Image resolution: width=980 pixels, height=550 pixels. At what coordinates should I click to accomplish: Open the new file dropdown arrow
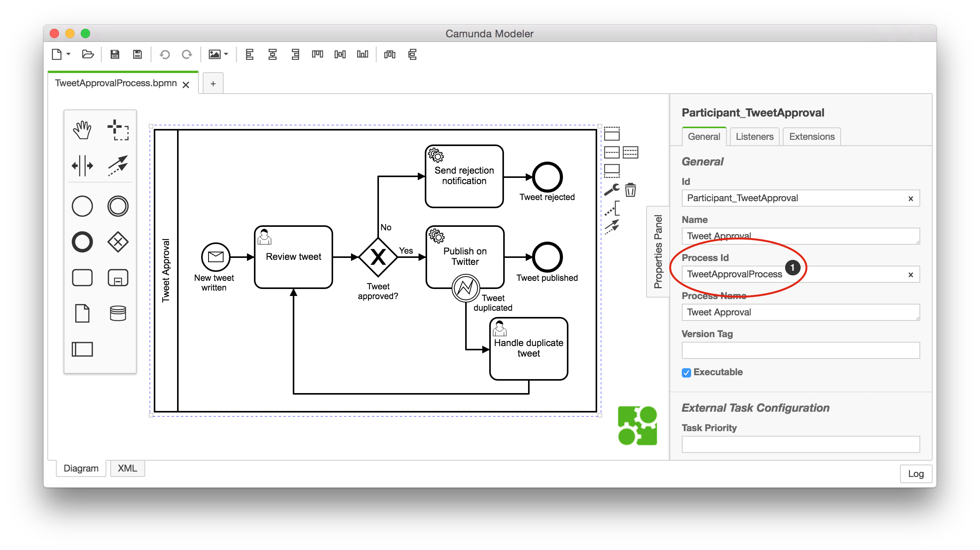(x=69, y=54)
